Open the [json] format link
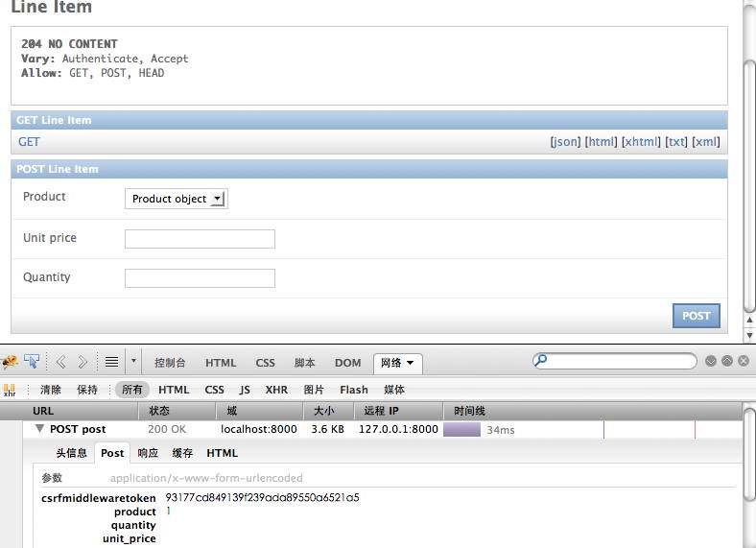Viewport: 756px width, 548px height. (x=565, y=142)
